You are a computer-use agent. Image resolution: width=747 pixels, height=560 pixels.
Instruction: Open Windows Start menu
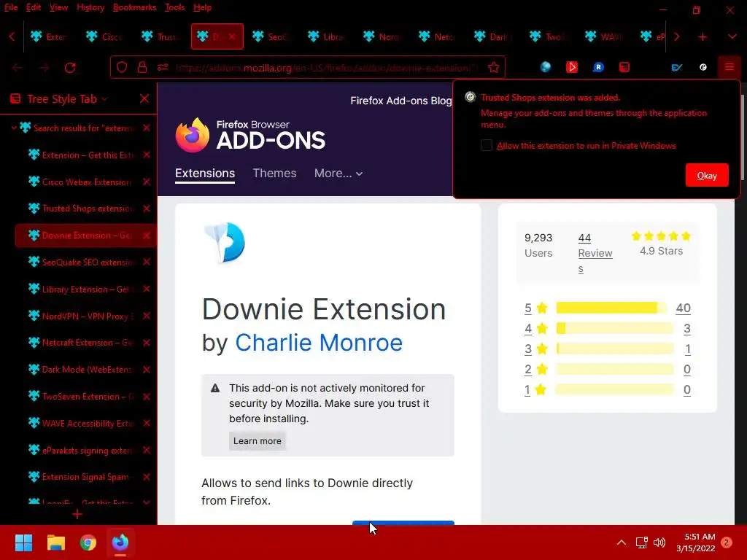(23, 542)
